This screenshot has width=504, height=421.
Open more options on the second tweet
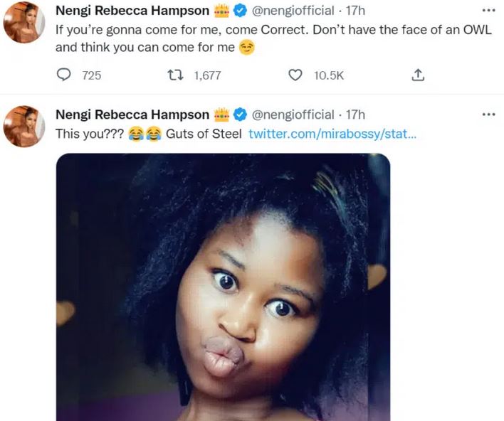pyautogui.click(x=488, y=114)
